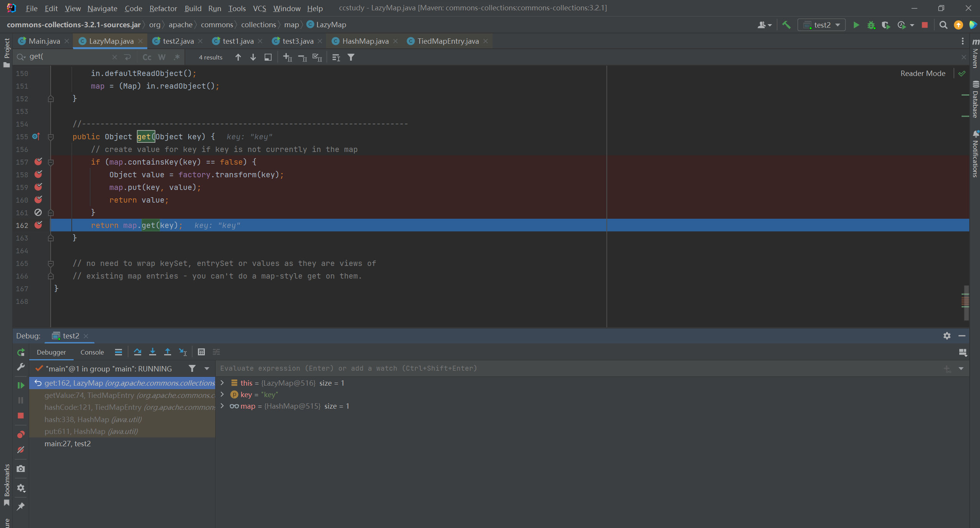Expand the 'key' variable node
Viewport: 980px width, 528px height.
pyautogui.click(x=222, y=394)
